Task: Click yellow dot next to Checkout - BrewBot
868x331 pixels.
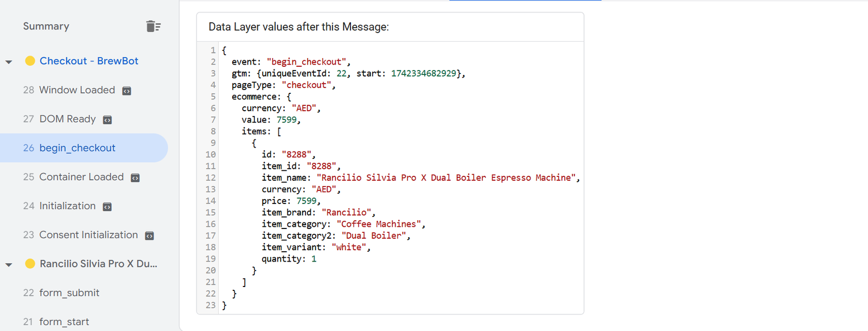Action: (x=30, y=61)
